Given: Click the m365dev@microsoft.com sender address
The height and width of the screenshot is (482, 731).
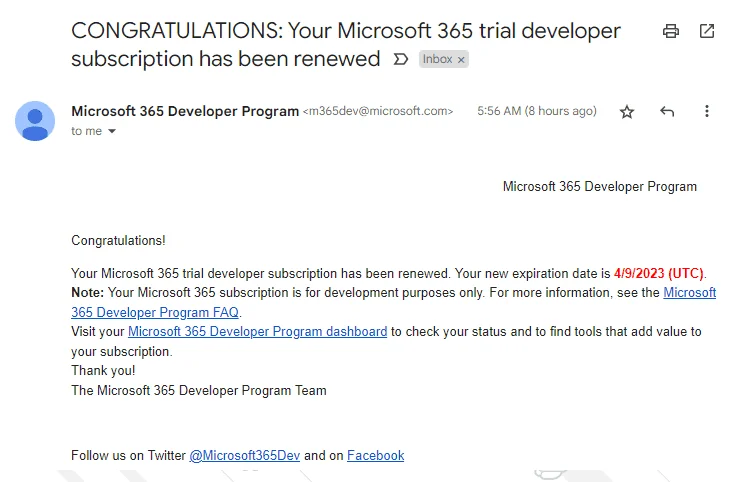Looking at the screenshot, I should pyautogui.click(x=378, y=111).
